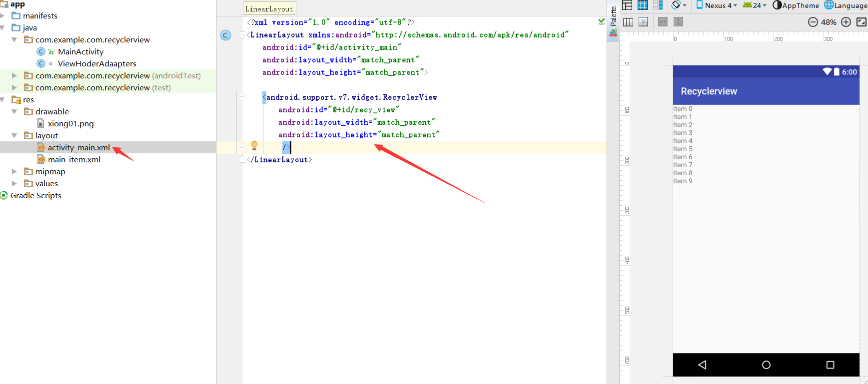This screenshot has width=868, height=384.
Task: Click the values folder icon
Action: [x=28, y=184]
